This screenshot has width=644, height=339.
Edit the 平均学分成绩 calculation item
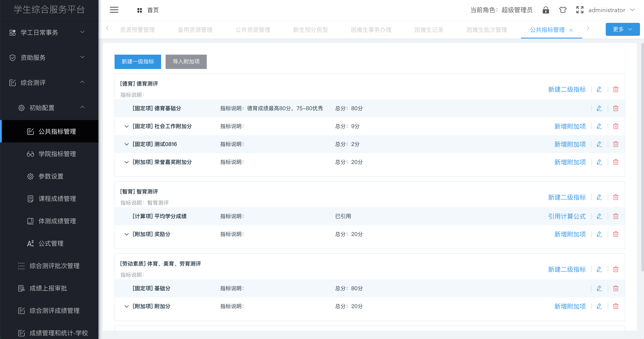coord(599,217)
